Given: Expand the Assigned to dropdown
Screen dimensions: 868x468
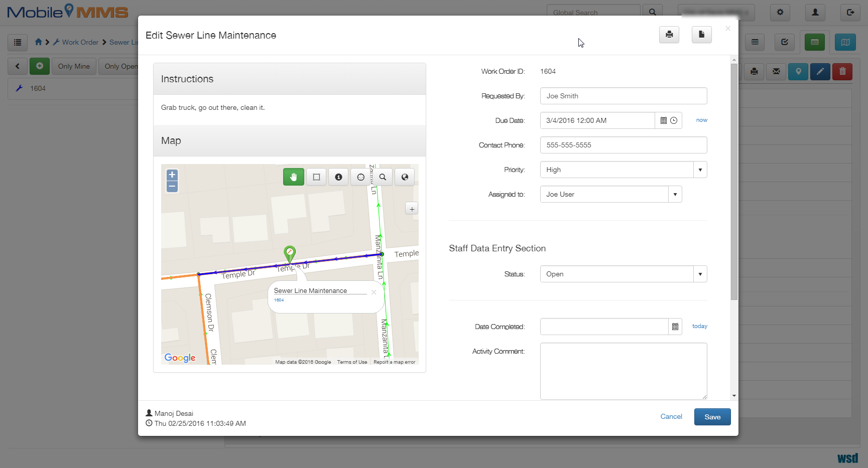Looking at the screenshot, I should point(675,194).
